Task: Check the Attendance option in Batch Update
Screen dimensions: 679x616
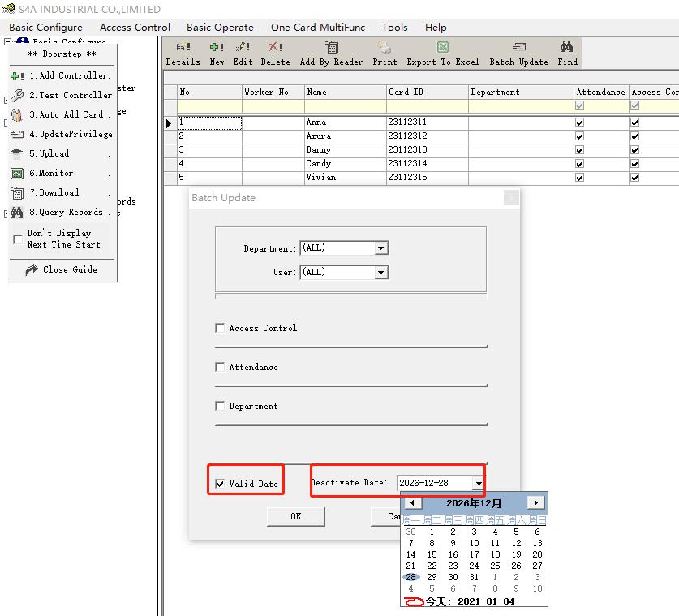Action: (x=220, y=367)
